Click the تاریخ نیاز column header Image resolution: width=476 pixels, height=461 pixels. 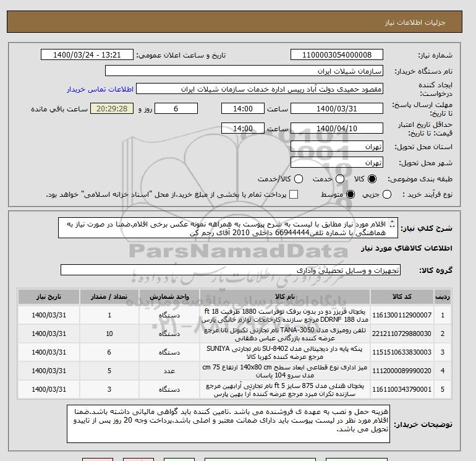tap(49, 296)
